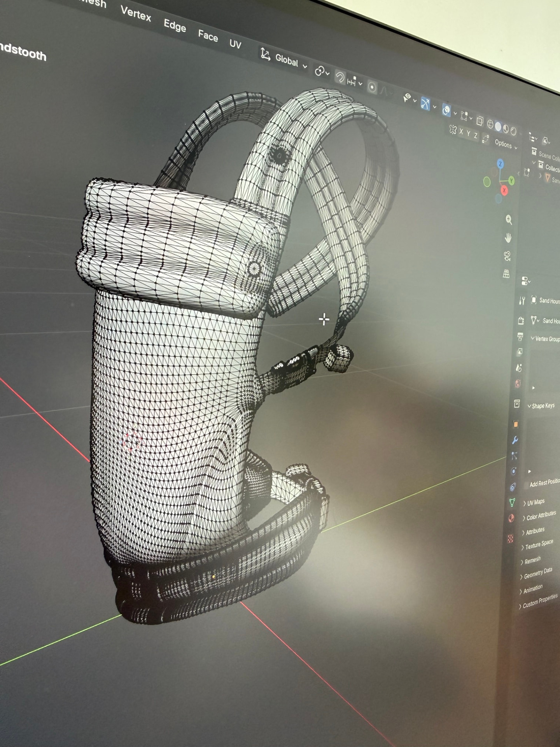Click the Y axis on navigation gizmo
560x747 pixels.
pyautogui.click(x=511, y=181)
